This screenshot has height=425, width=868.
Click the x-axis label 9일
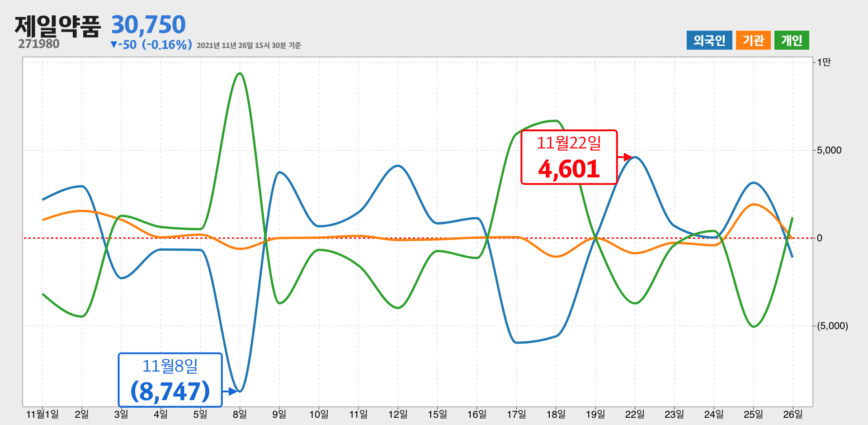point(279,414)
